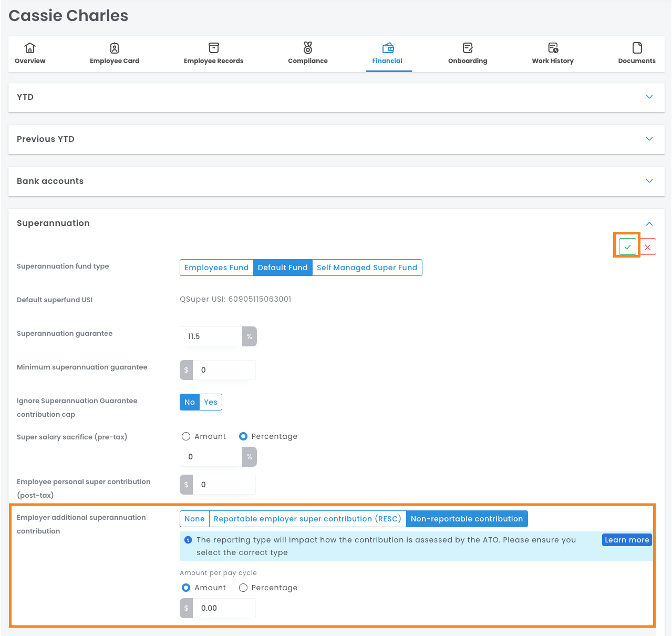The width and height of the screenshot is (672, 636).
Task: Expand the YTD section
Action: (649, 97)
